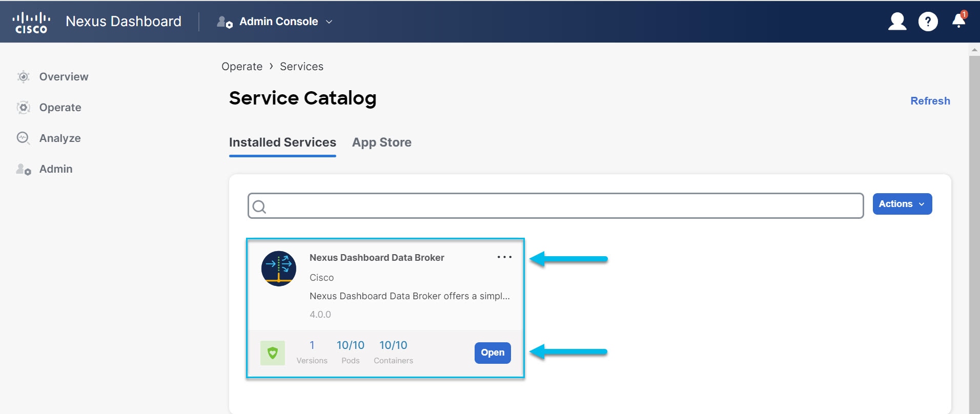Click the page's vertical scrollbar
This screenshot has height=414, width=980.
click(x=974, y=235)
